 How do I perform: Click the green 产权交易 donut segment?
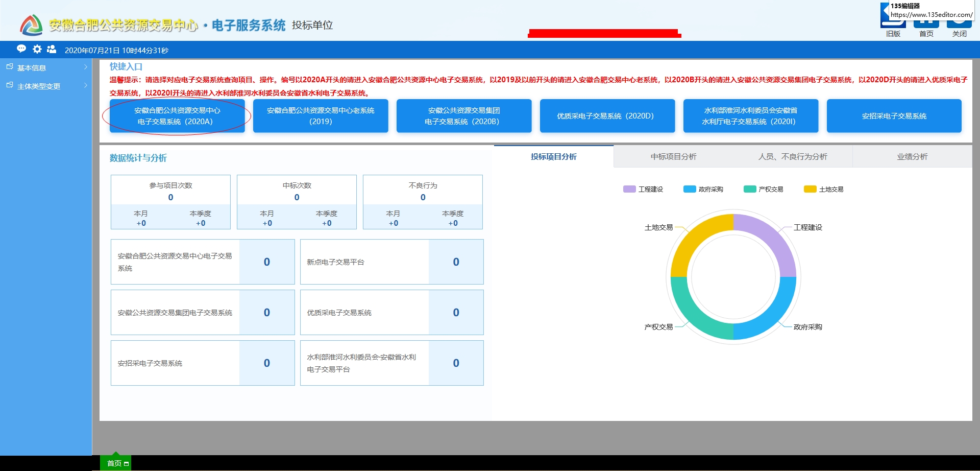point(694,317)
